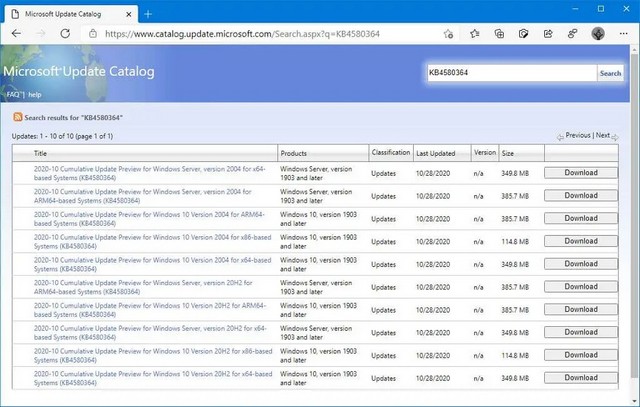Add this page to favorites star
Screen dimensions: 640x407
(449, 33)
